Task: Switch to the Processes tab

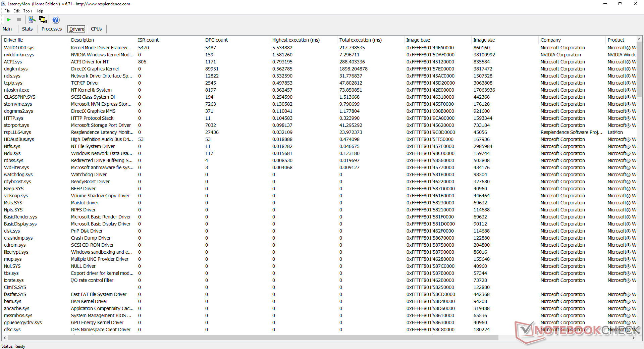Action: 52,29
